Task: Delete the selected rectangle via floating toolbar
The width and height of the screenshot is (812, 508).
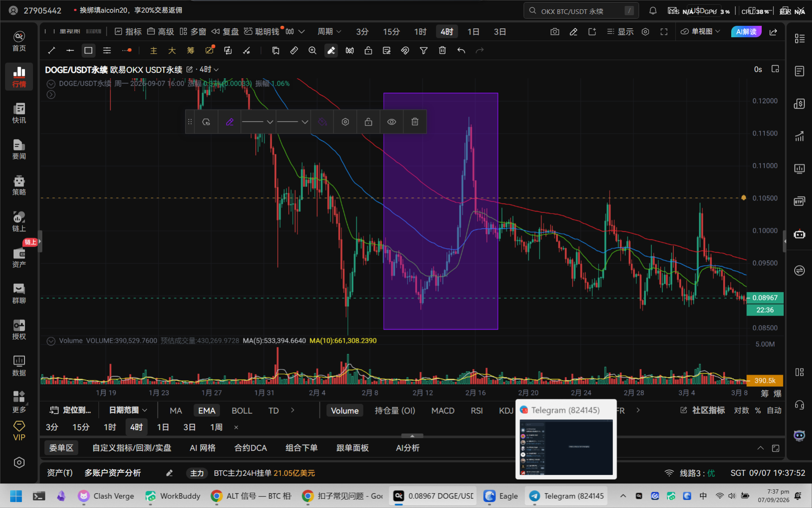Action: pos(415,122)
